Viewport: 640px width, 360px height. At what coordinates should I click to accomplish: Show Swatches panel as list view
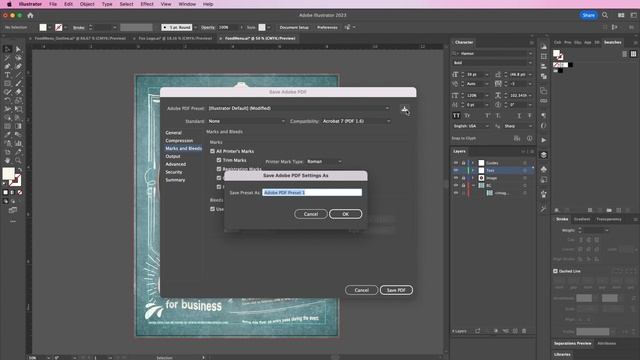[624, 54]
